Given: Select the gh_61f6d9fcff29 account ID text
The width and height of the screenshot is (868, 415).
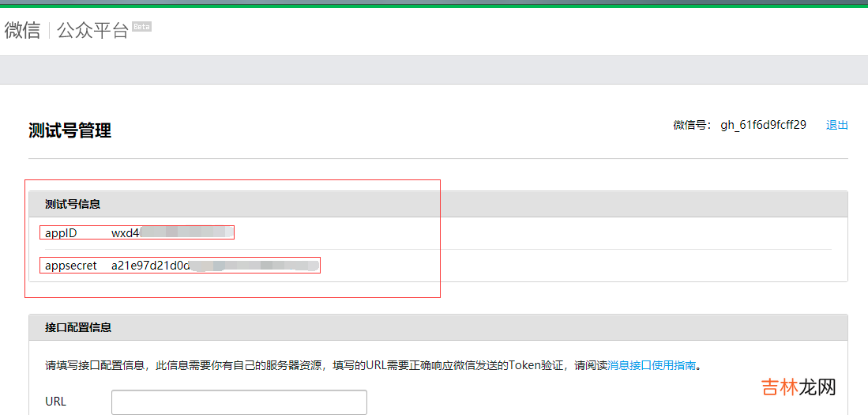Looking at the screenshot, I should [763, 125].
